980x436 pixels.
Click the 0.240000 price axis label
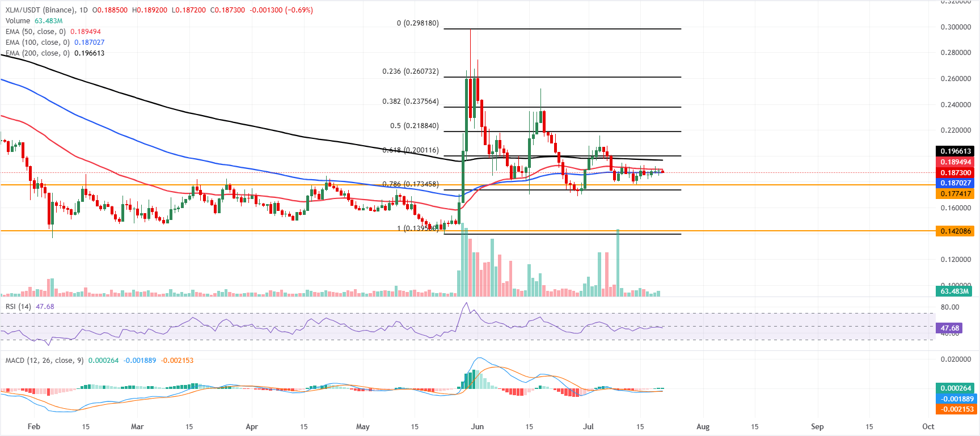pyautogui.click(x=956, y=105)
